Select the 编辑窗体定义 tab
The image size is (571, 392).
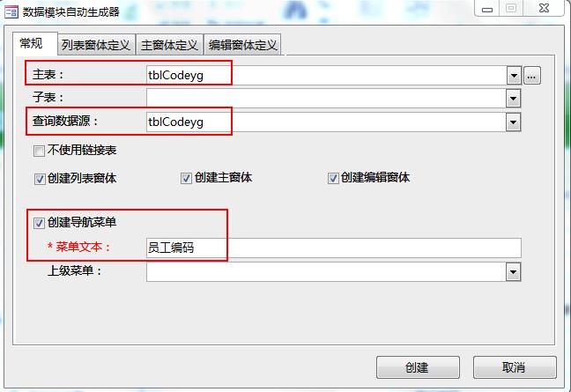pyautogui.click(x=242, y=45)
